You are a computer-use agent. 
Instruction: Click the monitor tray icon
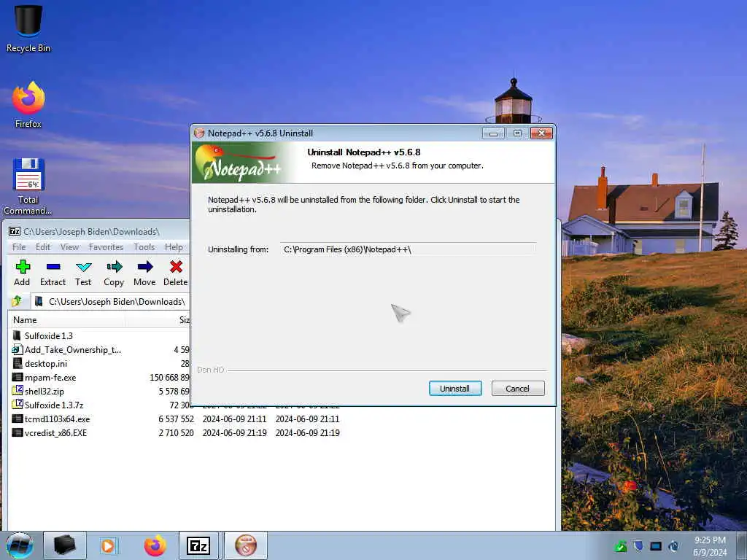coord(656,546)
